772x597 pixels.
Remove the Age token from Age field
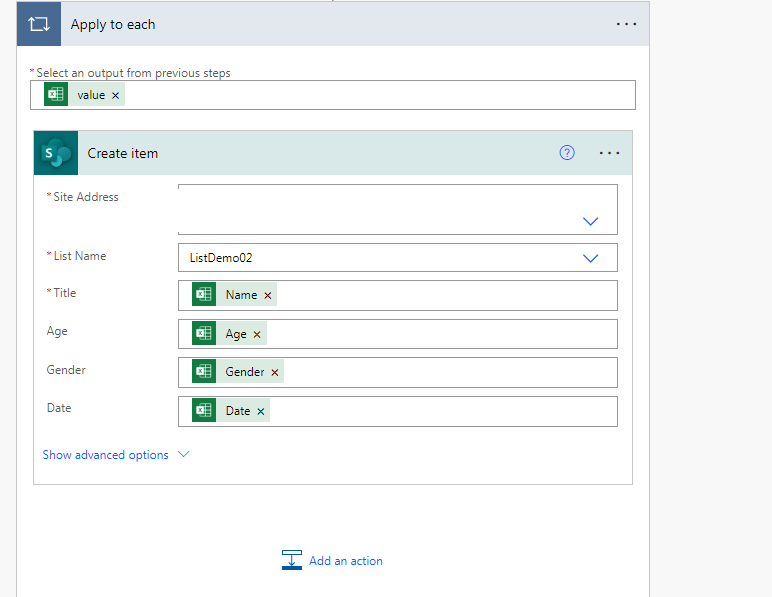tap(257, 335)
